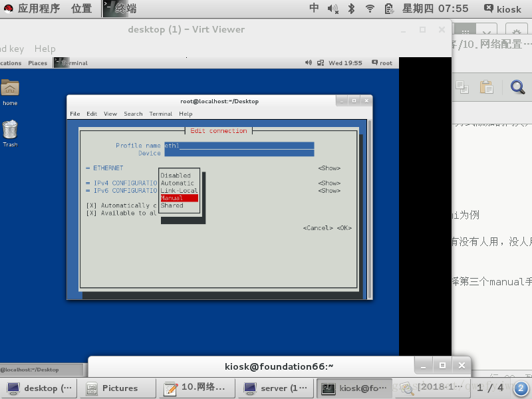Viewport: 532px width, 399px height.
Task: Click the workspace indicator 1 / 4
Action: coord(489,388)
